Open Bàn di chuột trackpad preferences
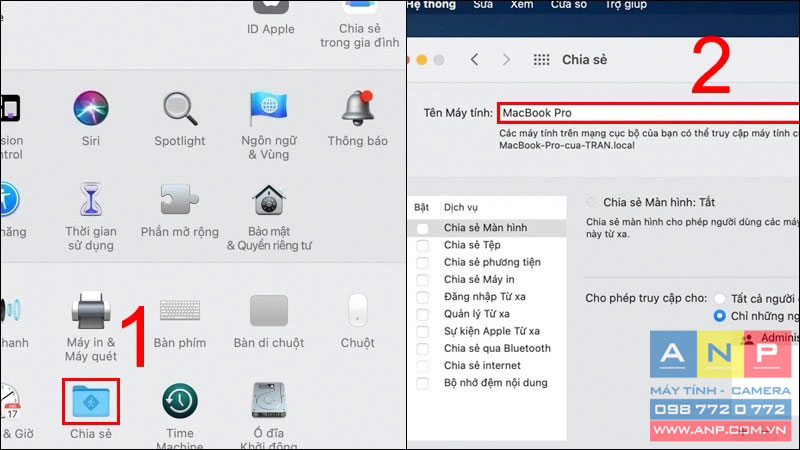This screenshot has width=800, height=450. [269, 310]
